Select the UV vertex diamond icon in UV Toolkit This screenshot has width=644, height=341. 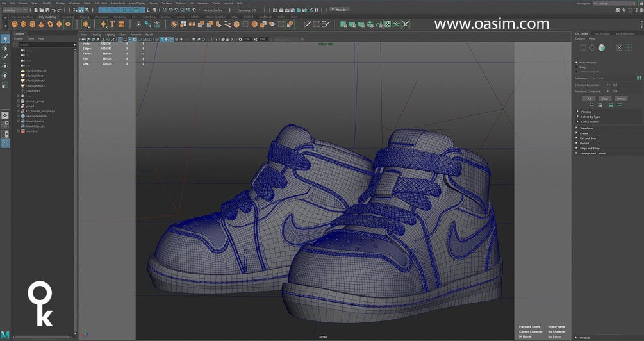[x=592, y=47]
